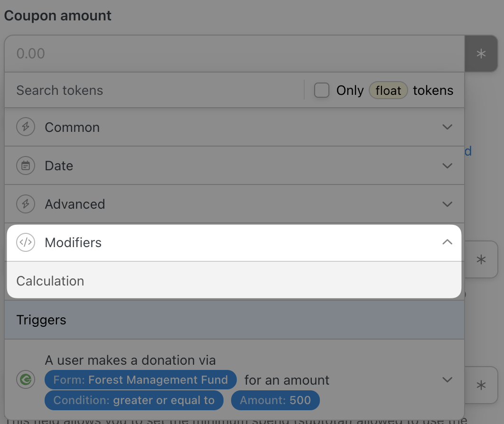This screenshot has height=424, width=504.
Task: Collapse the Modifiers section
Action: (234, 243)
